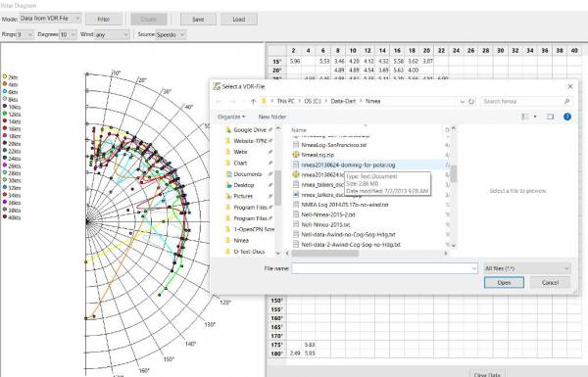Open Documents in navigation pane
The height and width of the screenshot is (377, 588).
(x=248, y=174)
